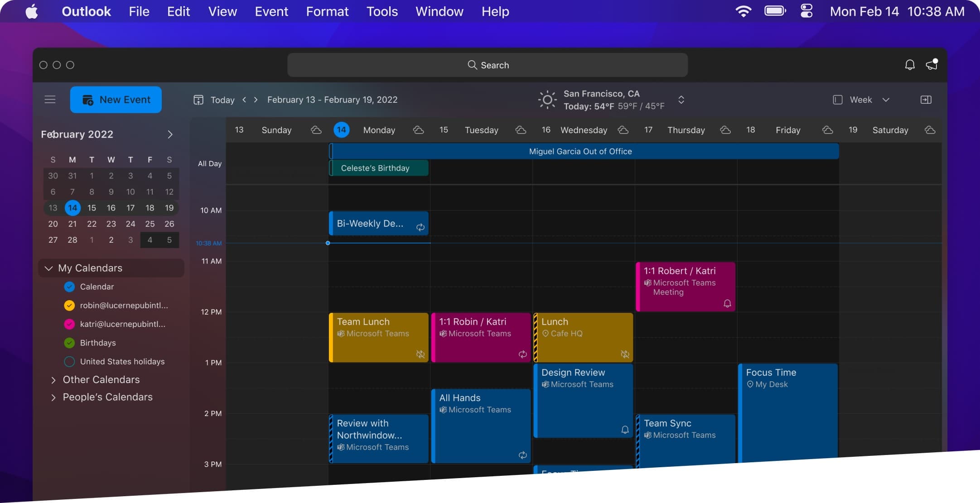Click the Wi-Fi status icon
Screen dimensions: 980x503
tap(743, 11)
